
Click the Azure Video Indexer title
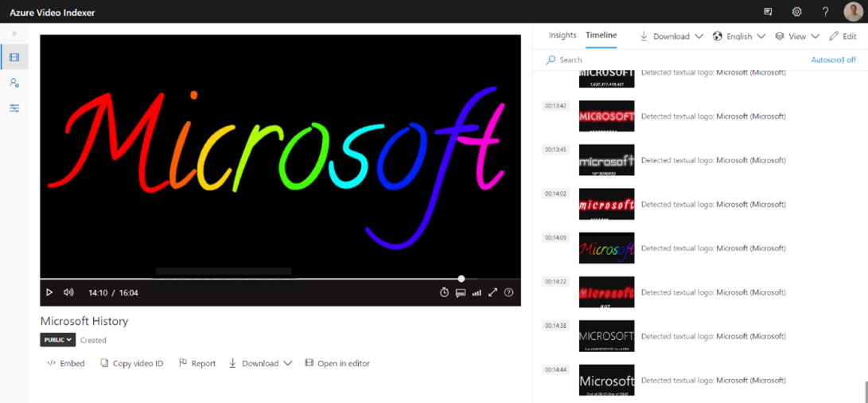click(x=52, y=12)
